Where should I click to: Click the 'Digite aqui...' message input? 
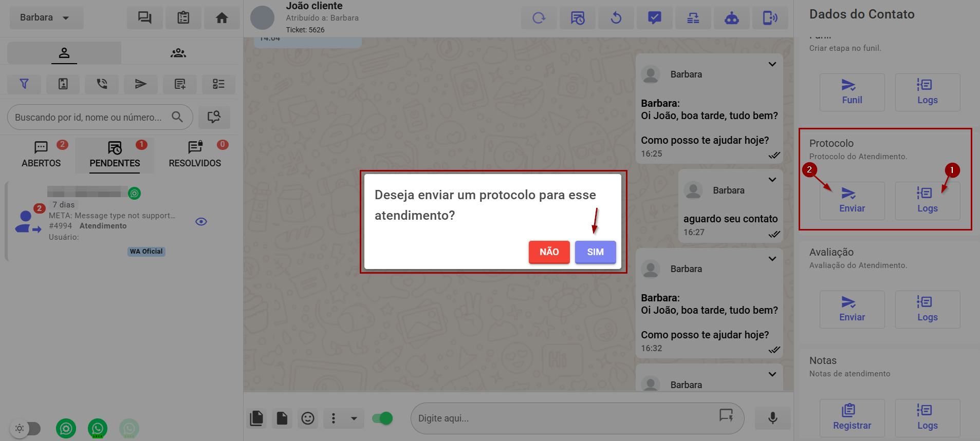coord(565,418)
